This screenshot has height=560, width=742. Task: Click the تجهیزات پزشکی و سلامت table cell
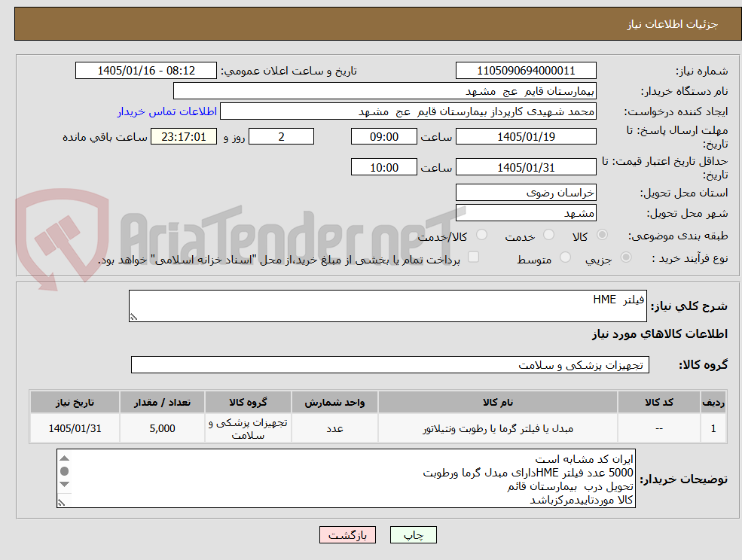pos(248,428)
